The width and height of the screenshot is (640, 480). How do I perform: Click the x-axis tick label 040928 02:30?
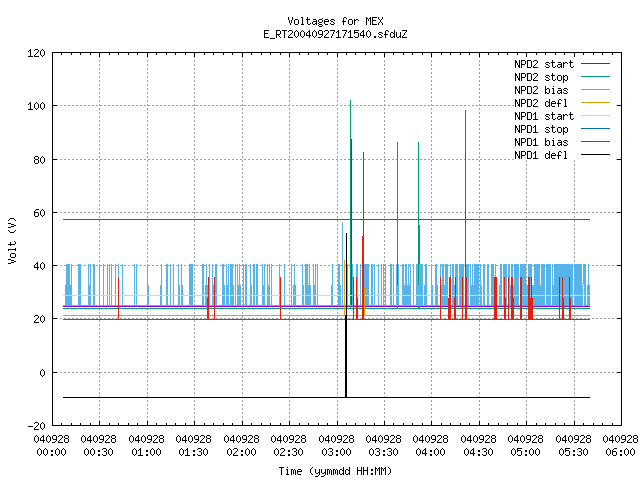(x=289, y=446)
